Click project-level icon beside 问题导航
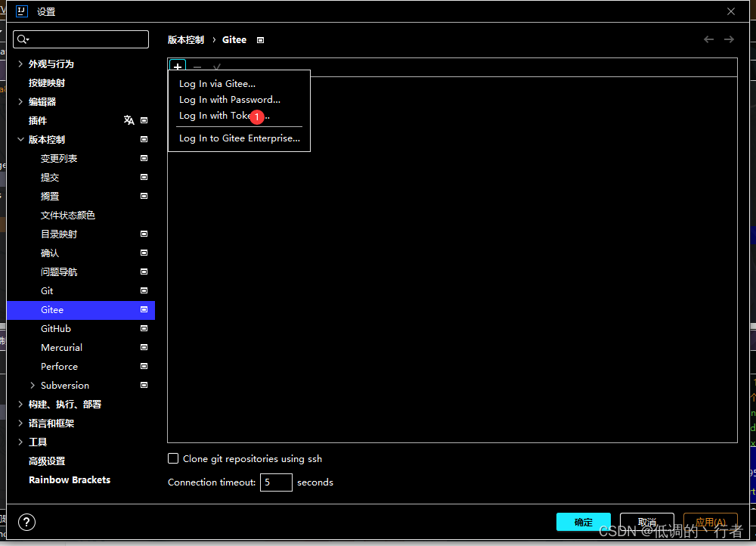Viewport: 756px width, 546px height. pos(144,271)
